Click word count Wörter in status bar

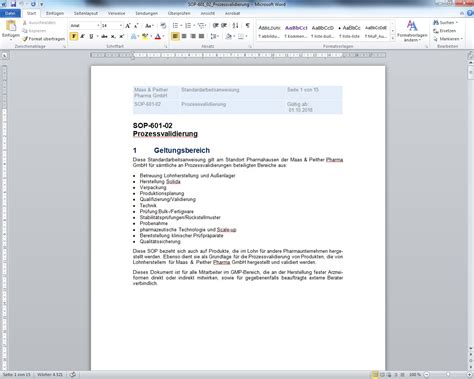coord(50,375)
